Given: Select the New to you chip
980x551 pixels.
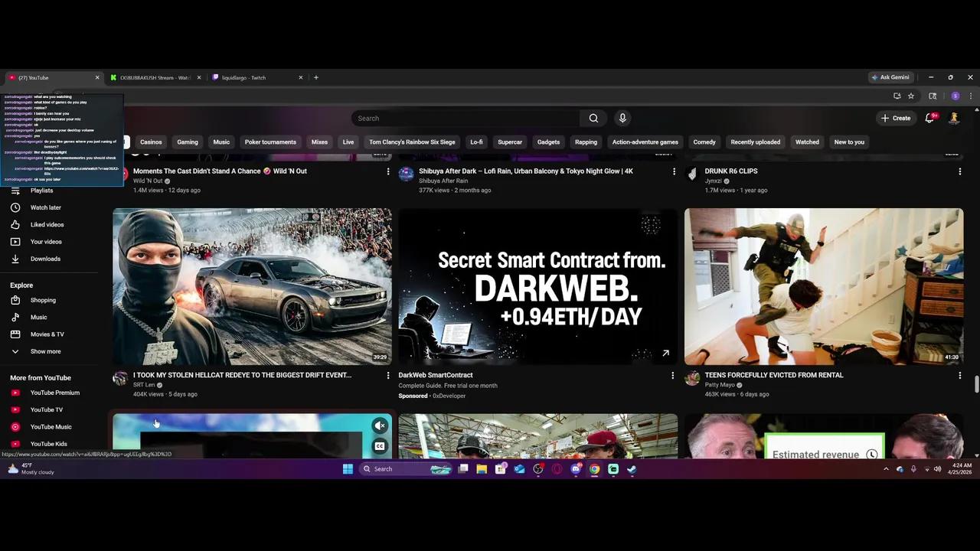Looking at the screenshot, I should coord(849,142).
